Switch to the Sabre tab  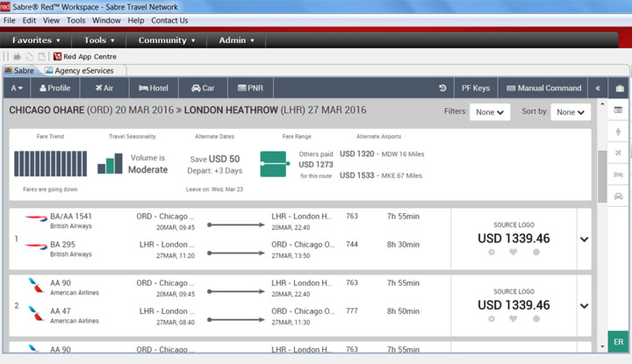tap(19, 71)
